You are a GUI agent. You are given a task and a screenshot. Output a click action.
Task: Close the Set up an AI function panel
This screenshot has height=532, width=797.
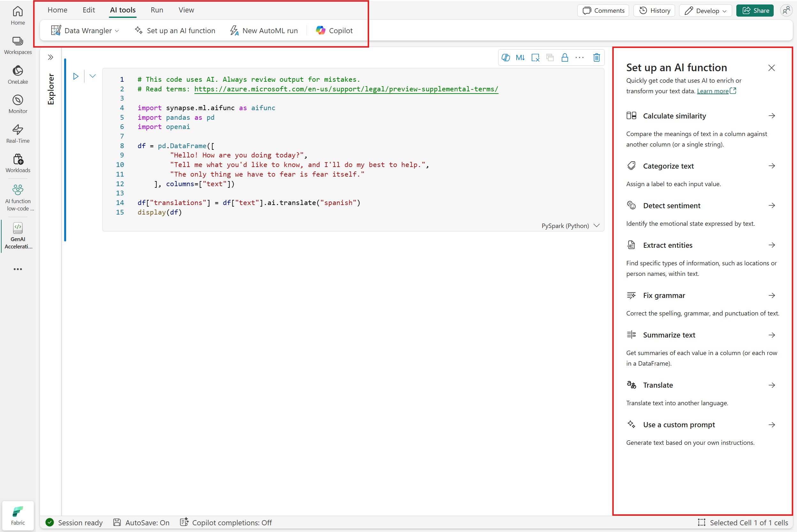point(771,68)
